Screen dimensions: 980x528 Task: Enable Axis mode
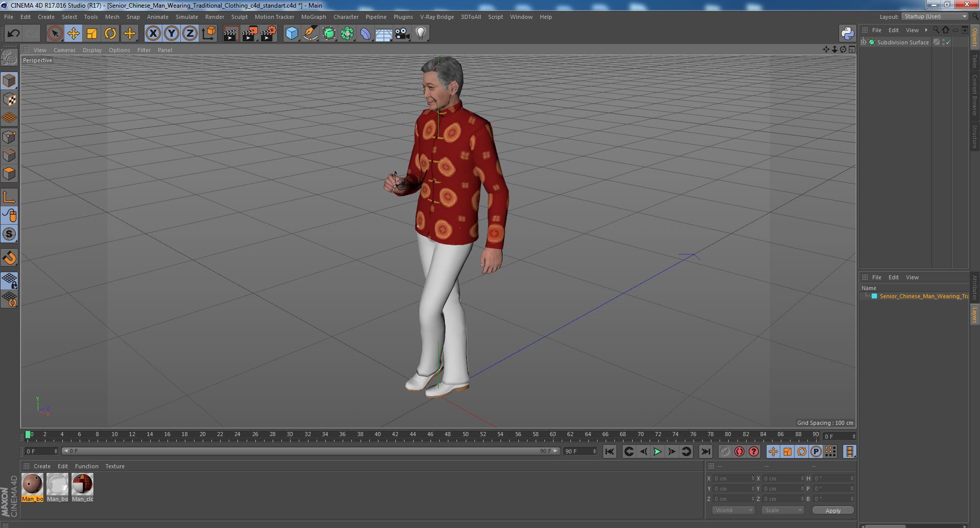pos(9,197)
